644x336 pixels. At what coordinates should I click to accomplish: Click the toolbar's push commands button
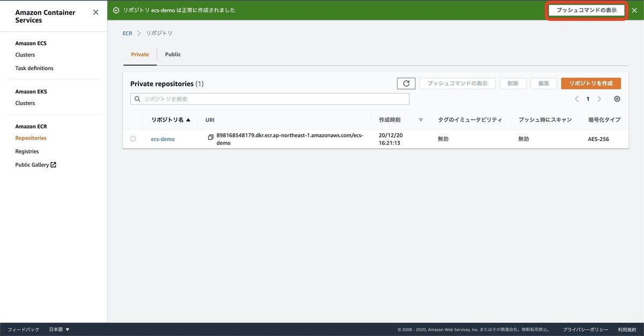click(457, 83)
